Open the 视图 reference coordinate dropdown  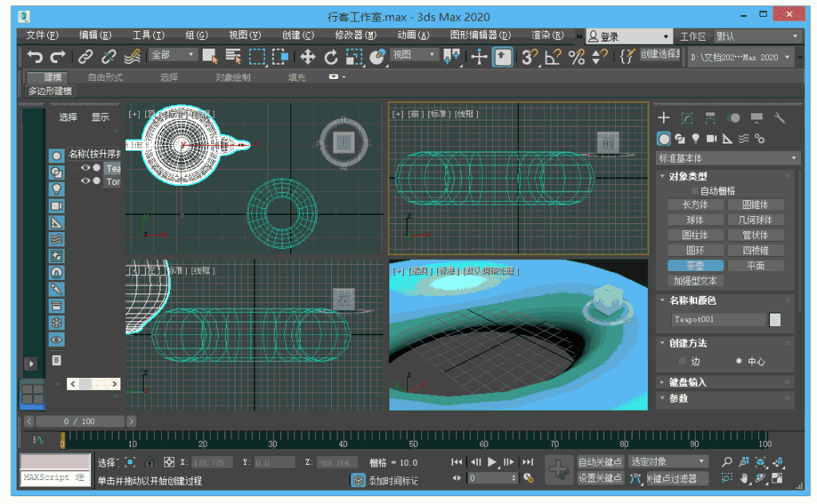(x=414, y=55)
